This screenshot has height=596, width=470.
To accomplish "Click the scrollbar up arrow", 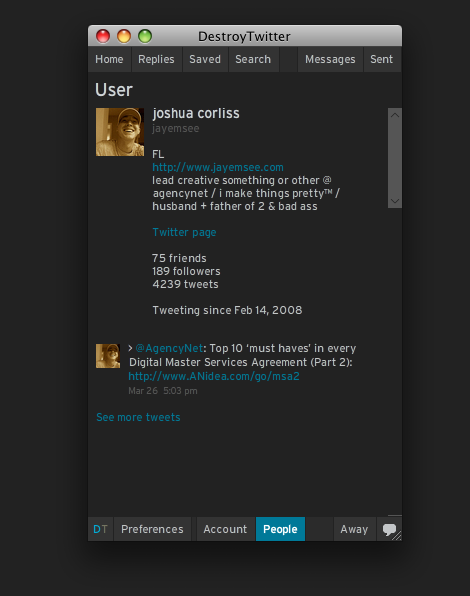I will pos(395,115).
